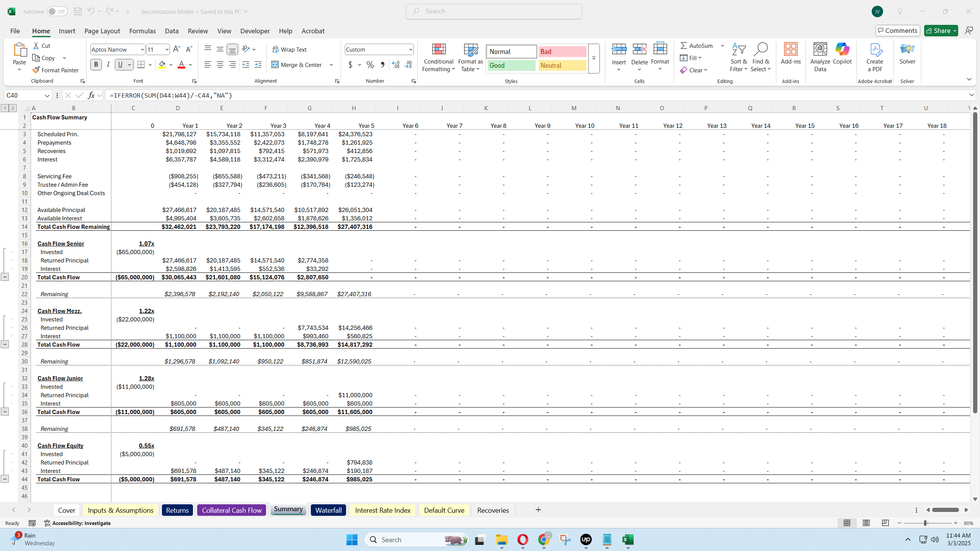980x551 pixels.
Task: Toggle underline formatting
Action: click(120, 65)
